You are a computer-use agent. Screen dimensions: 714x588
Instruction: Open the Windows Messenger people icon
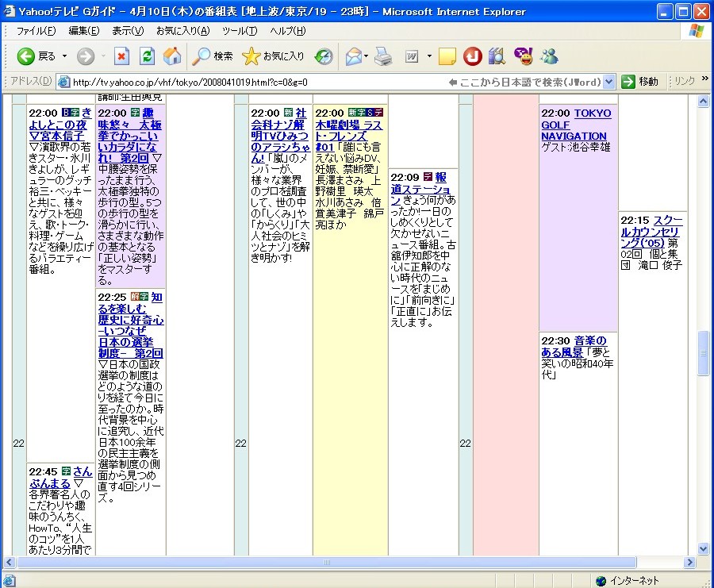pos(549,56)
